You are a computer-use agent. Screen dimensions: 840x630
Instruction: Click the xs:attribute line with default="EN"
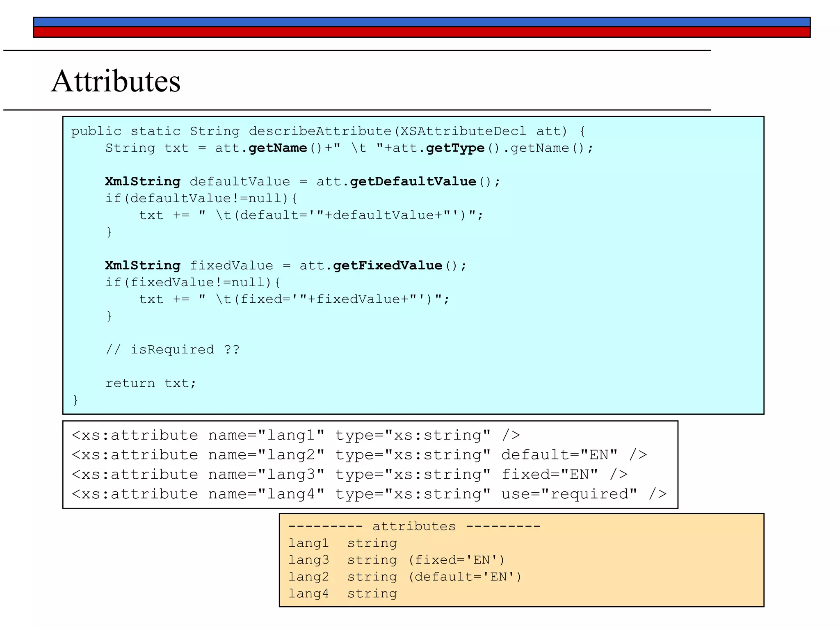tap(359, 455)
